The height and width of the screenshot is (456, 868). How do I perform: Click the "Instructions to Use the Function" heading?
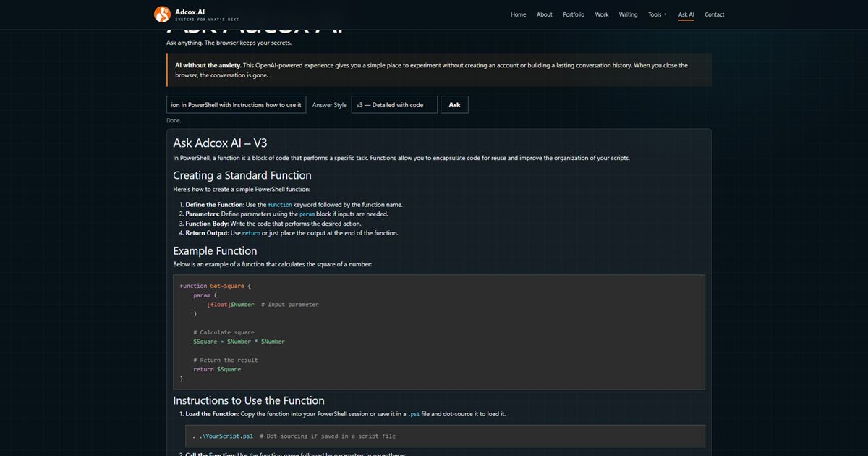249,400
